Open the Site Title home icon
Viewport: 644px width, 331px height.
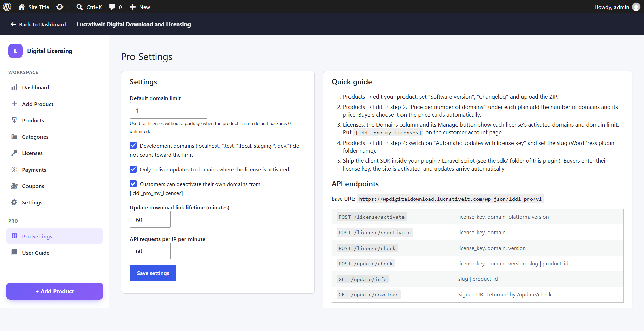[x=22, y=7]
